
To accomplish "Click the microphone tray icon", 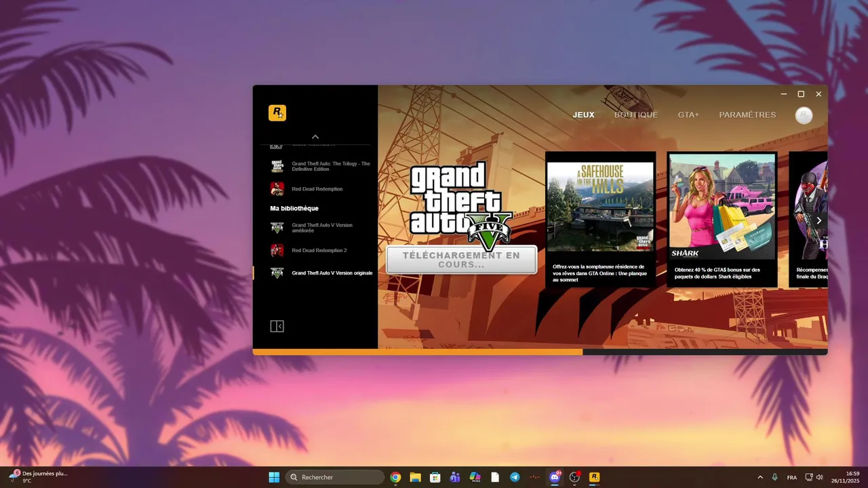I will pyautogui.click(x=775, y=477).
